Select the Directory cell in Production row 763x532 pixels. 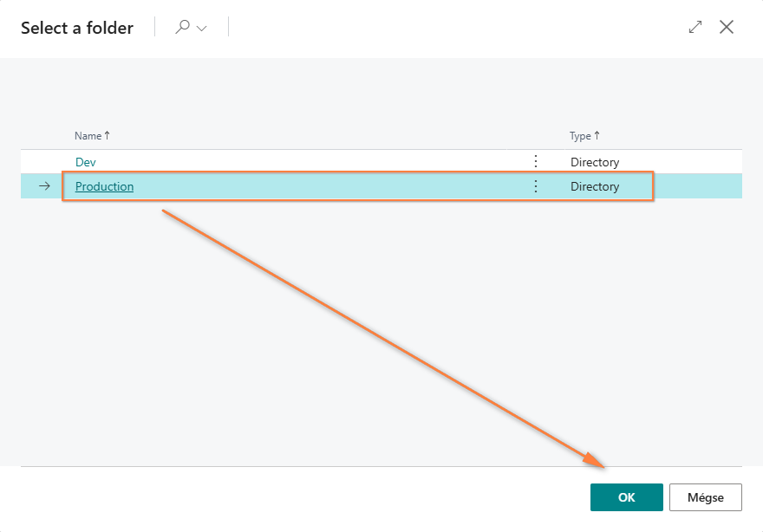595,186
